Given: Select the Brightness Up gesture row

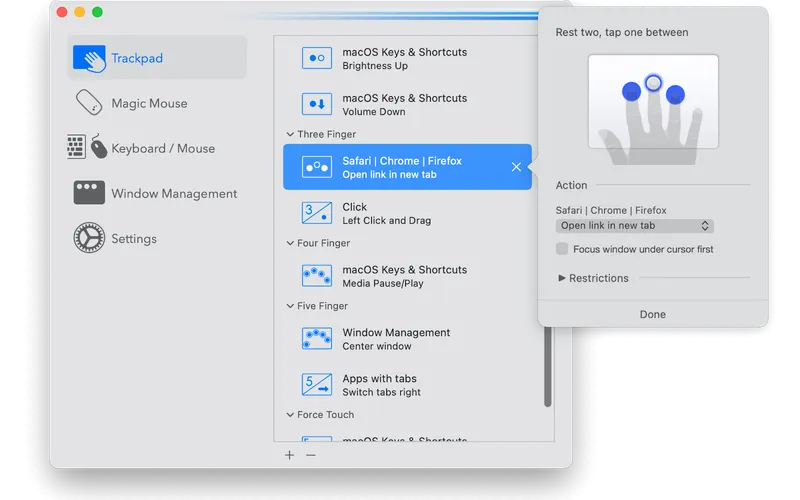Looking at the screenshot, I should pyautogui.click(x=407, y=58).
